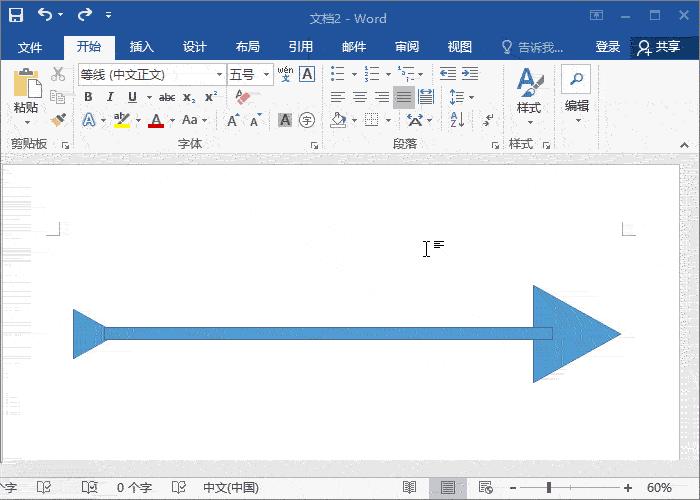Image resolution: width=700 pixels, height=500 pixels.
Task: Click the text effects A icon
Action: [89, 120]
